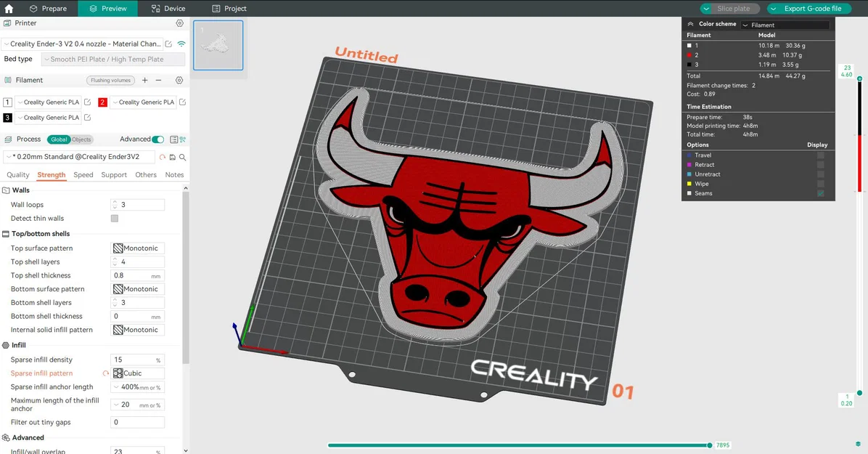Edit the printer preset with pencil icon

tap(168, 44)
